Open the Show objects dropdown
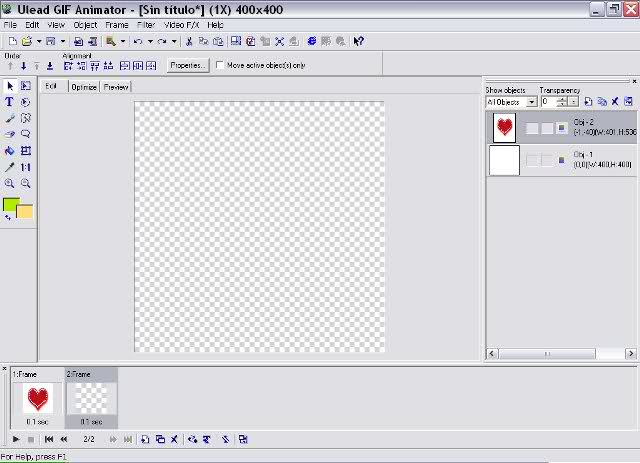Viewport: 640px width, 463px height. [531, 102]
